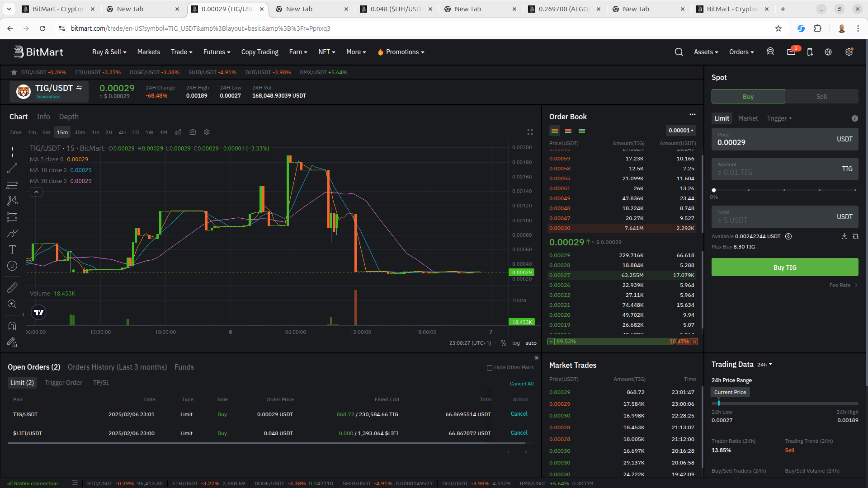
Task: Cancel the $LIFI/USDT open order
Action: 519,433
